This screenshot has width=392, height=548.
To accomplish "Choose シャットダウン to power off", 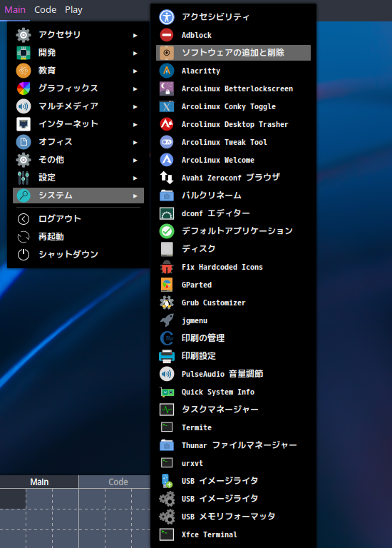I will (78, 255).
